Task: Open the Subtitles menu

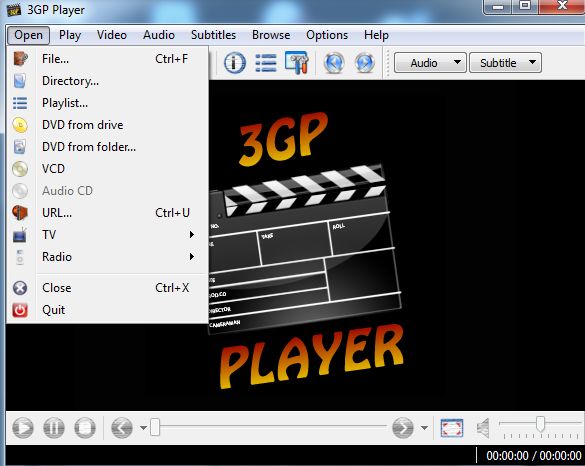Action: coord(213,35)
